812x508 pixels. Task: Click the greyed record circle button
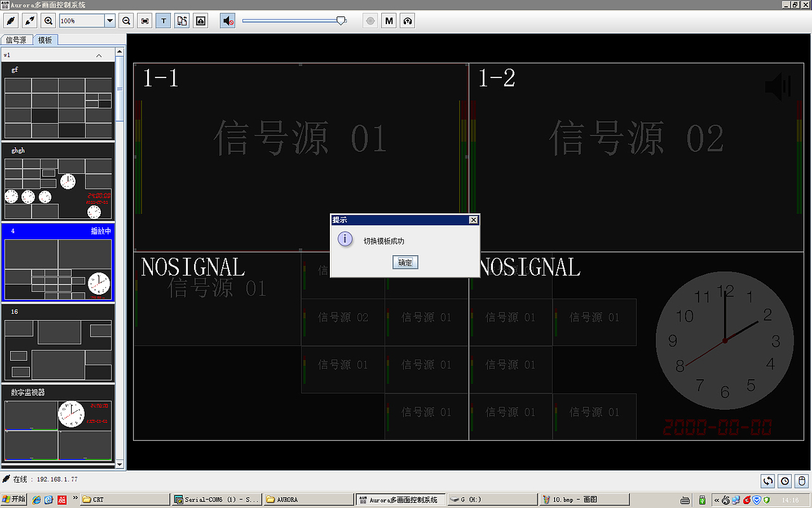click(370, 21)
